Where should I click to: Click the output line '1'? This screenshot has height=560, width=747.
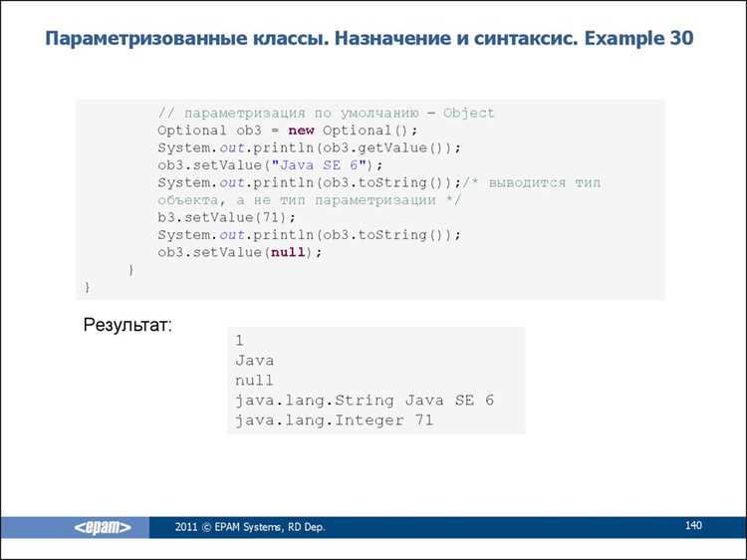(239, 341)
